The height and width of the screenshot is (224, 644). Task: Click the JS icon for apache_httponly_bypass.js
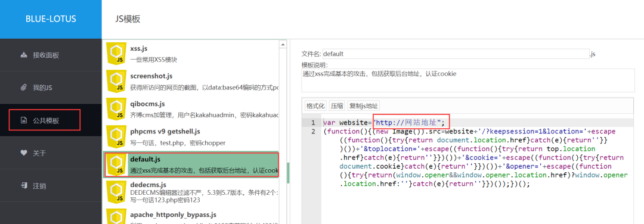coord(117,217)
